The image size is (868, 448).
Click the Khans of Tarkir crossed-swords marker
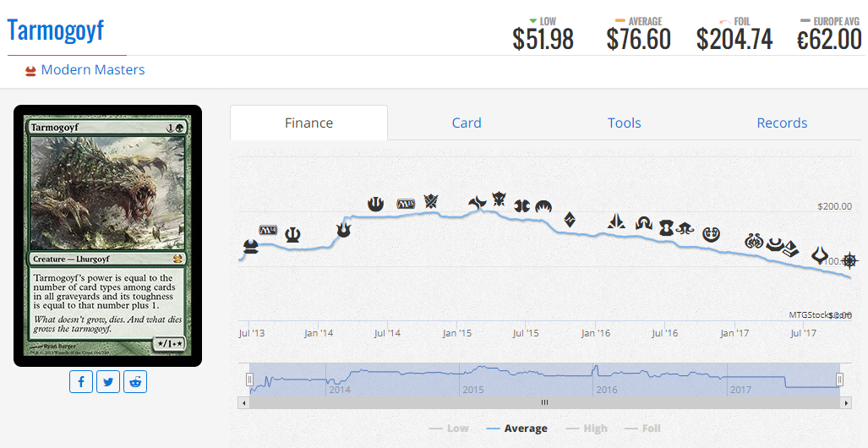[431, 201]
